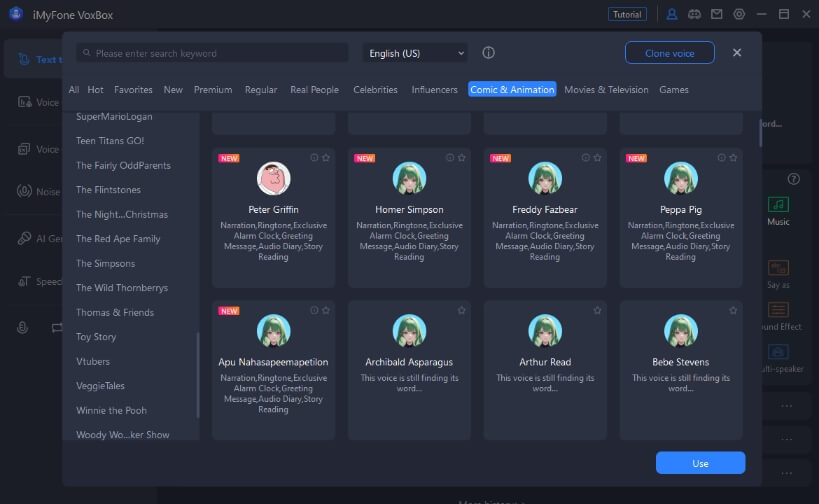Select the Peter Griffin avatar

pos(273,178)
